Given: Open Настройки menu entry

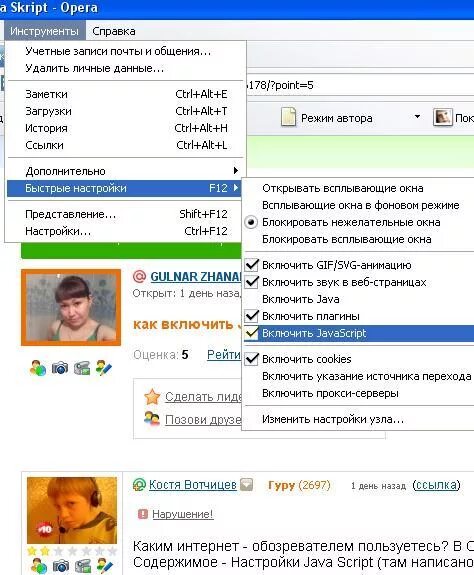Looking at the screenshot, I should (x=125, y=231).
